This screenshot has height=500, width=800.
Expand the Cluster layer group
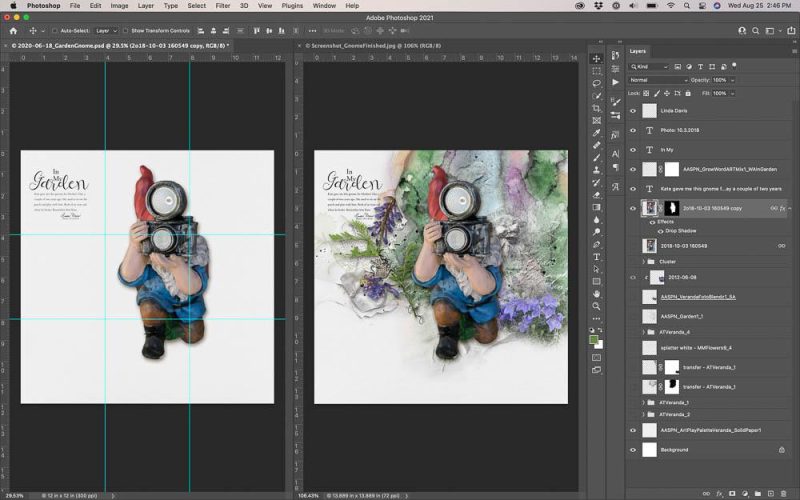click(644, 262)
